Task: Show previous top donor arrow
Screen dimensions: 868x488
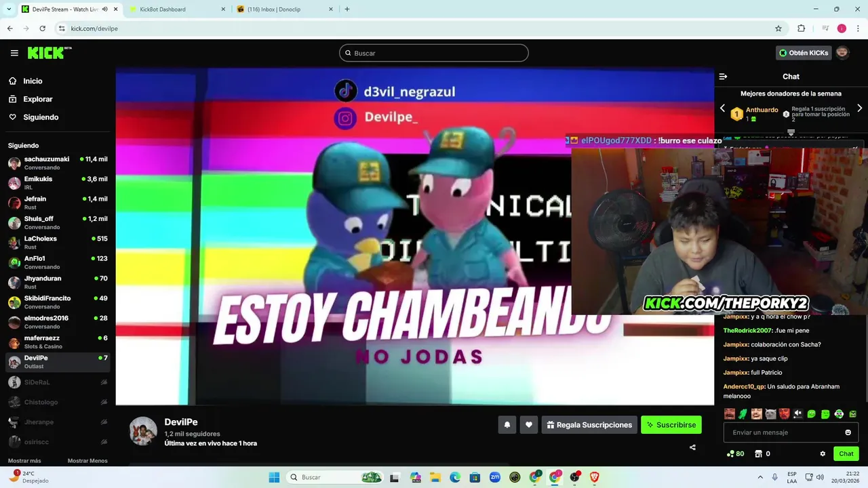Action: coord(722,108)
